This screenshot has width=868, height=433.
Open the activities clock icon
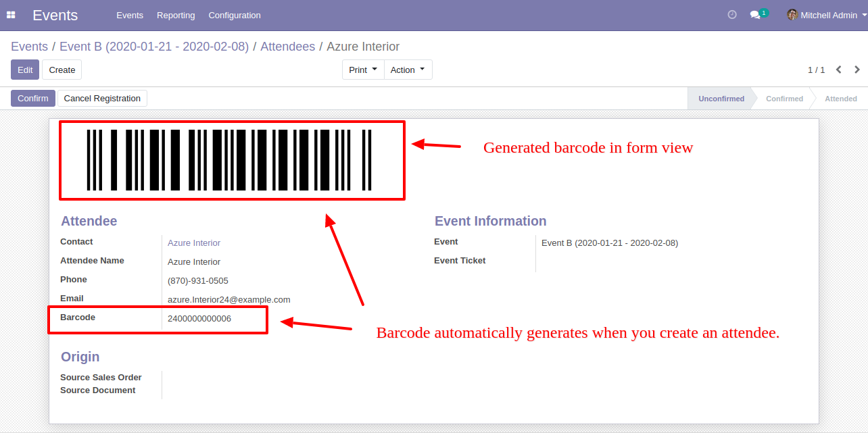(x=732, y=15)
